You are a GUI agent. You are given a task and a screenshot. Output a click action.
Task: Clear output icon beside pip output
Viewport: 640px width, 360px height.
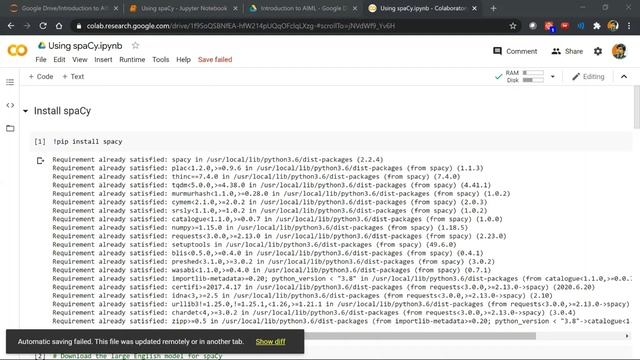tap(40, 160)
